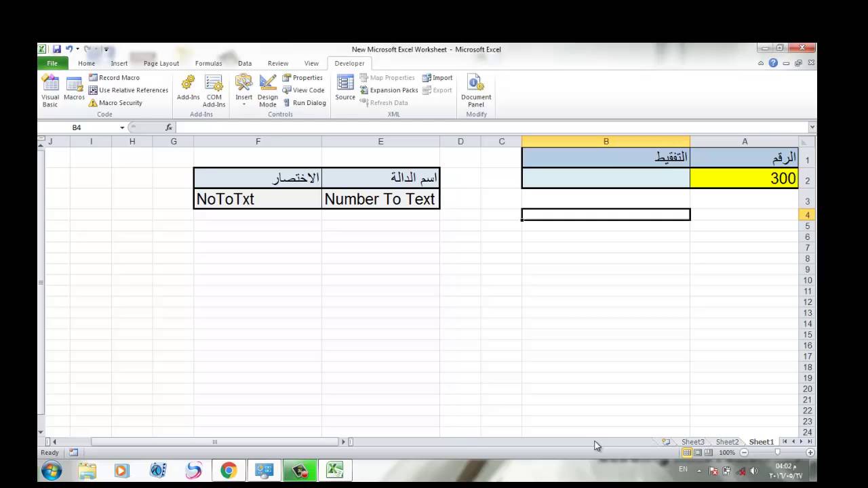Click the zoom in plus button

810,452
